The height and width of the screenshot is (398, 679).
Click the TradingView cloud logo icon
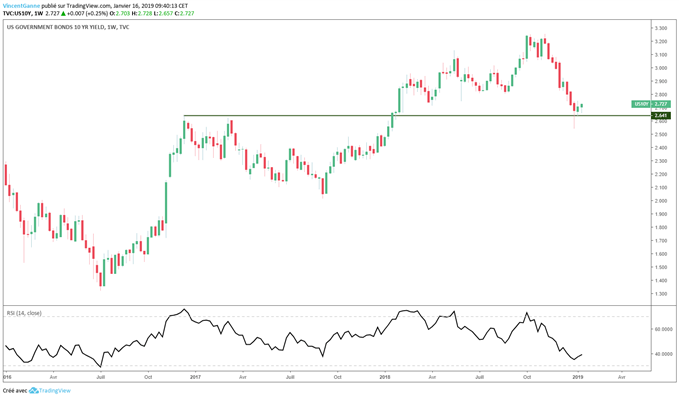tap(33, 391)
